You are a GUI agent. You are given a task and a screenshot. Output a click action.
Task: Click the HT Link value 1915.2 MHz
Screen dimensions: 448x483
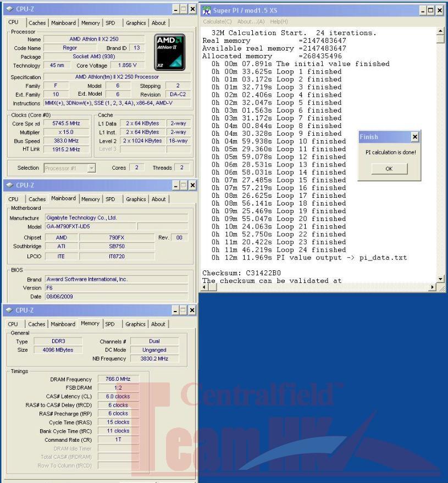tap(67, 149)
